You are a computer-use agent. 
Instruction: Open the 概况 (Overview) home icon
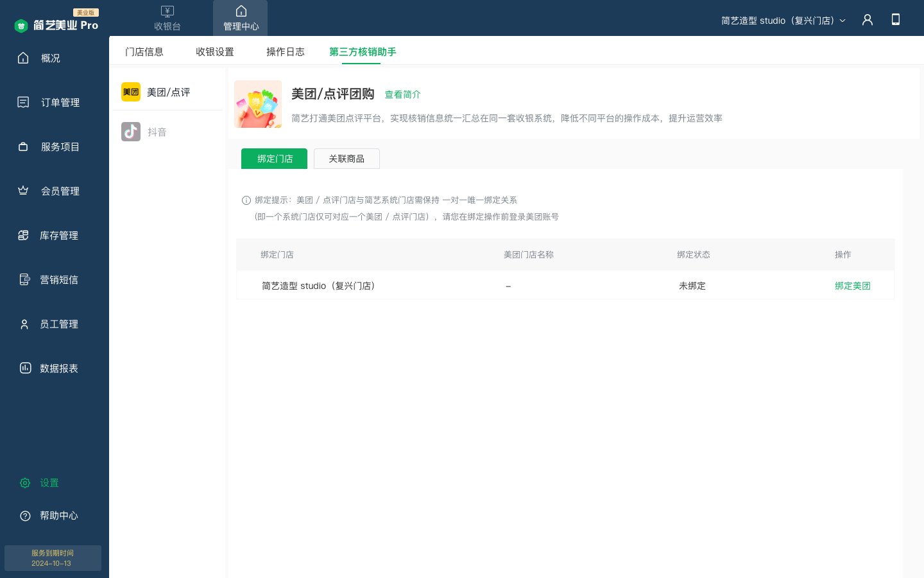coord(23,58)
